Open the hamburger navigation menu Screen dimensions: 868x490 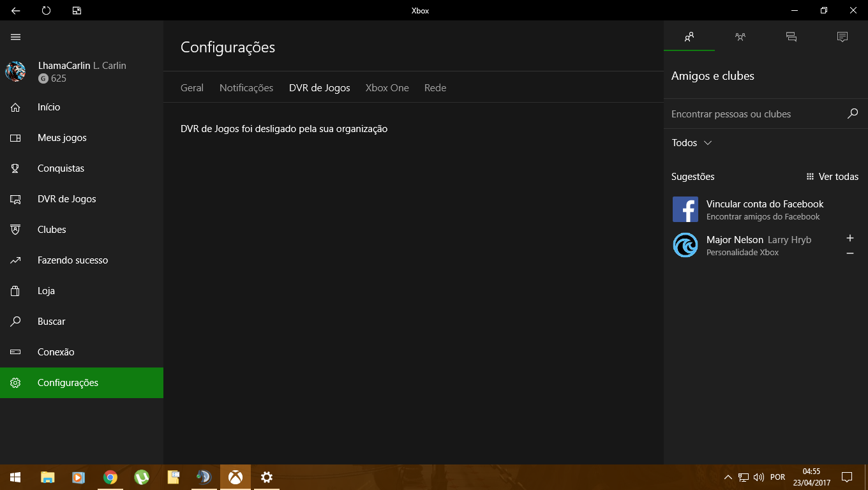pyautogui.click(x=16, y=37)
